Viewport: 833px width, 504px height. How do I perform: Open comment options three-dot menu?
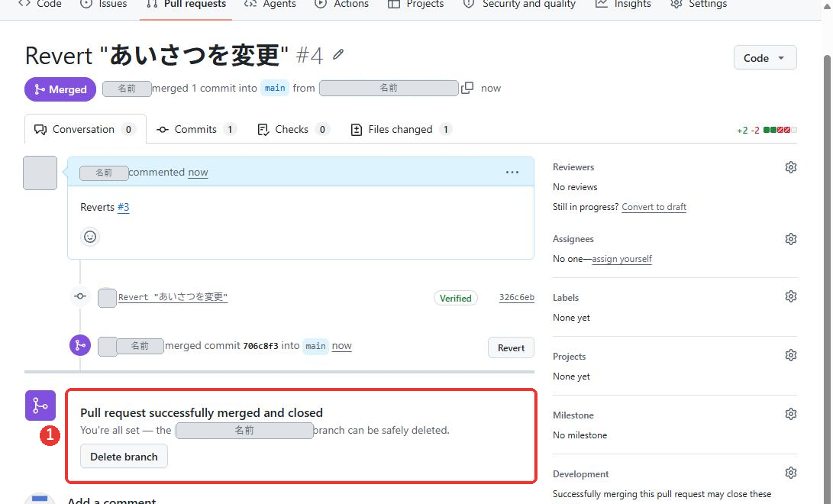(x=512, y=172)
